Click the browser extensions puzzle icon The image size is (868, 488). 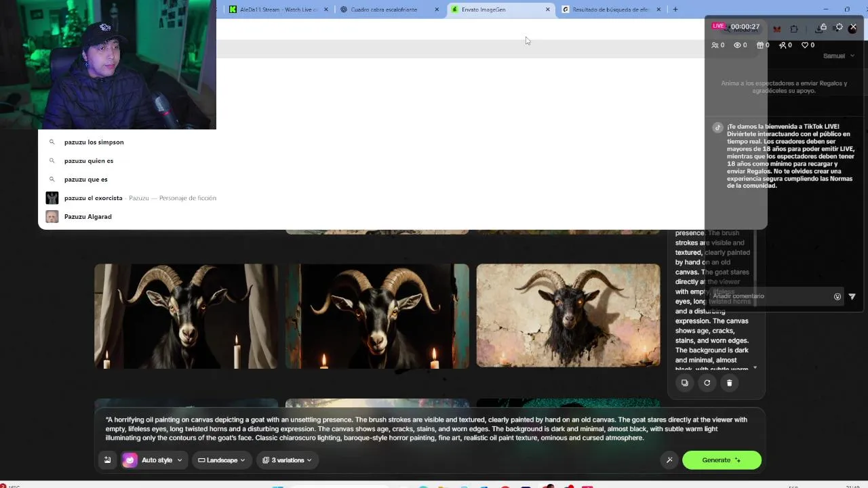tap(794, 28)
